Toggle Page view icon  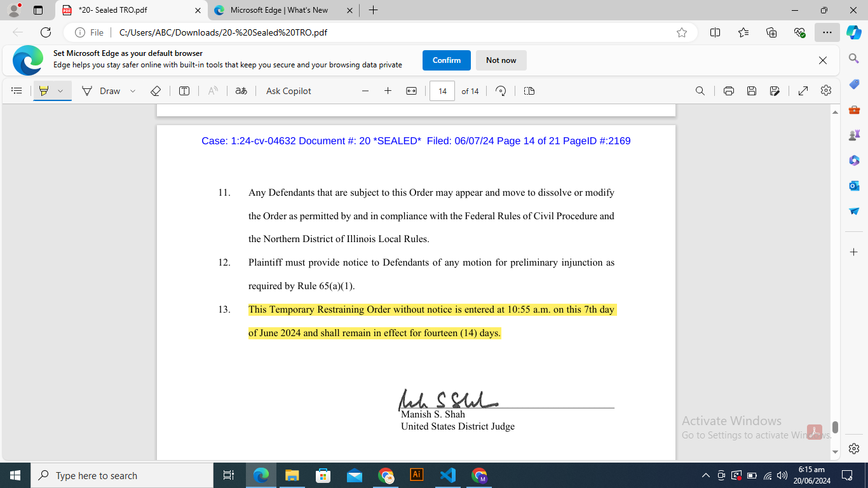(529, 91)
